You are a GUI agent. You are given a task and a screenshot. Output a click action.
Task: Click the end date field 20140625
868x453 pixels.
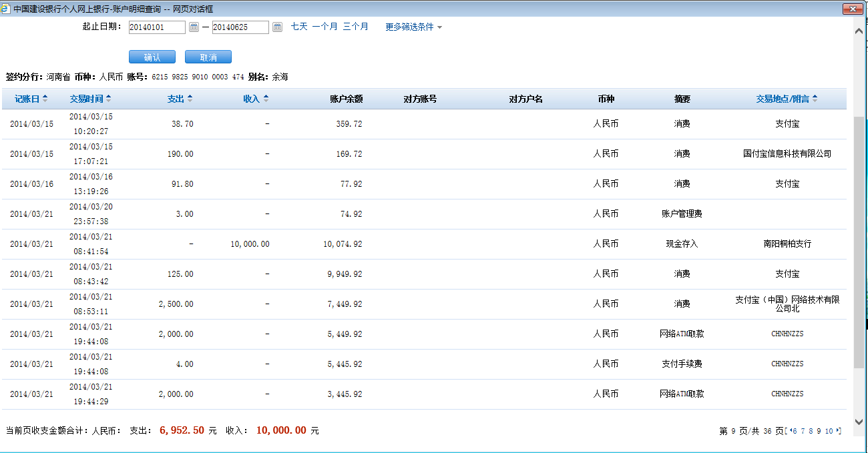[x=240, y=27]
